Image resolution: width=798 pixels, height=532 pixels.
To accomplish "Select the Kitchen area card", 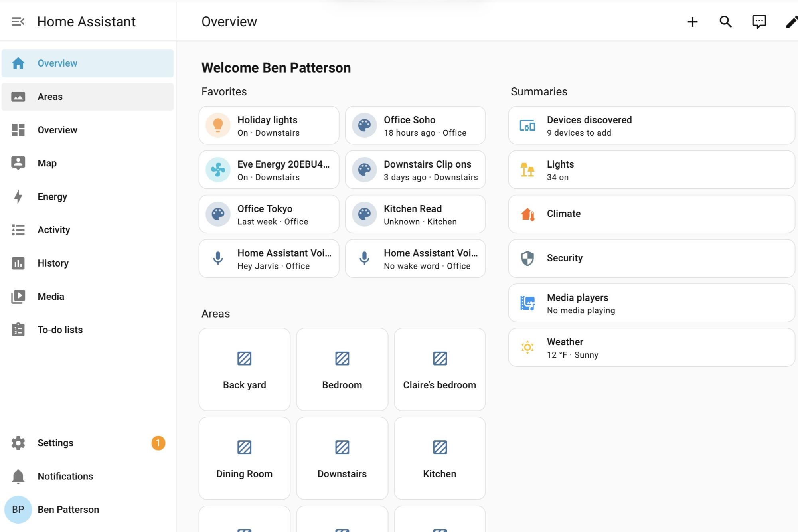I will coord(439,459).
